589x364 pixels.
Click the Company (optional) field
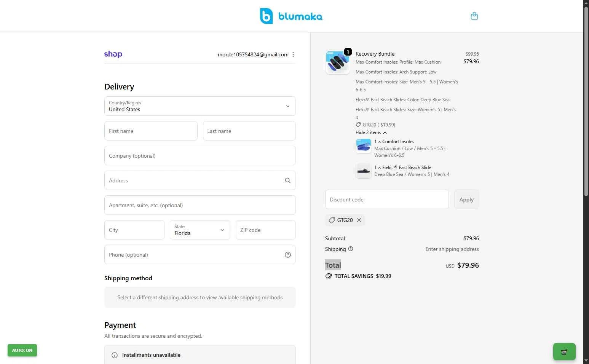coord(200,156)
